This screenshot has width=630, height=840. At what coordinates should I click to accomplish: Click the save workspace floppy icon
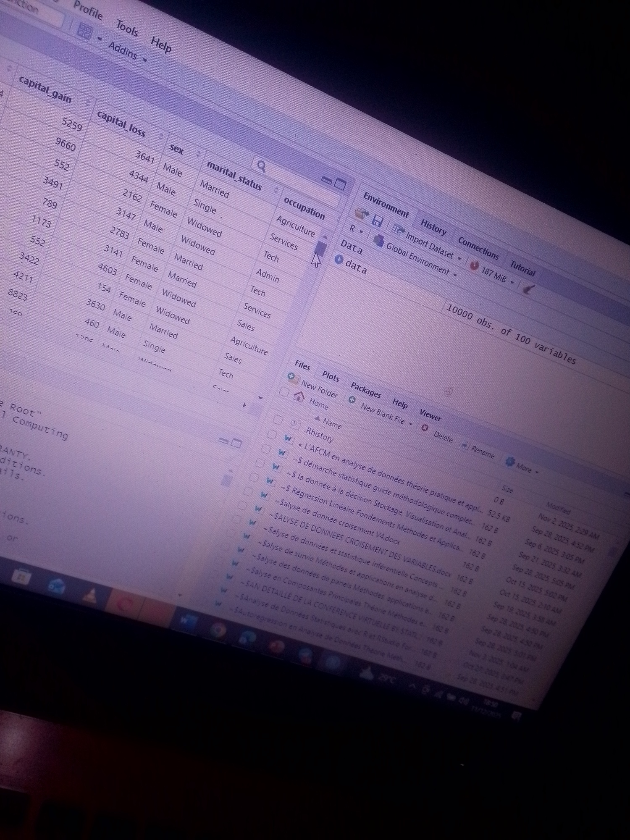pyautogui.click(x=377, y=221)
